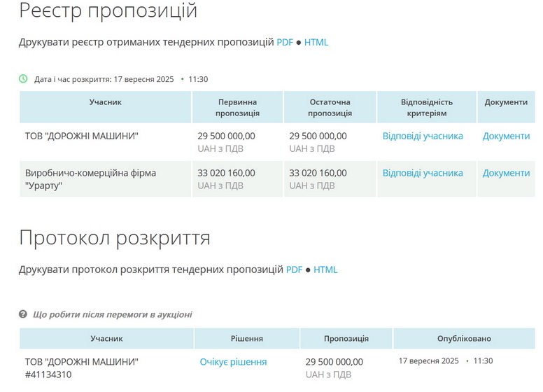Screen dimensions: 543x392
Task: Open HTML version of the disclosure protocol
Action: pyautogui.click(x=325, y=269)
